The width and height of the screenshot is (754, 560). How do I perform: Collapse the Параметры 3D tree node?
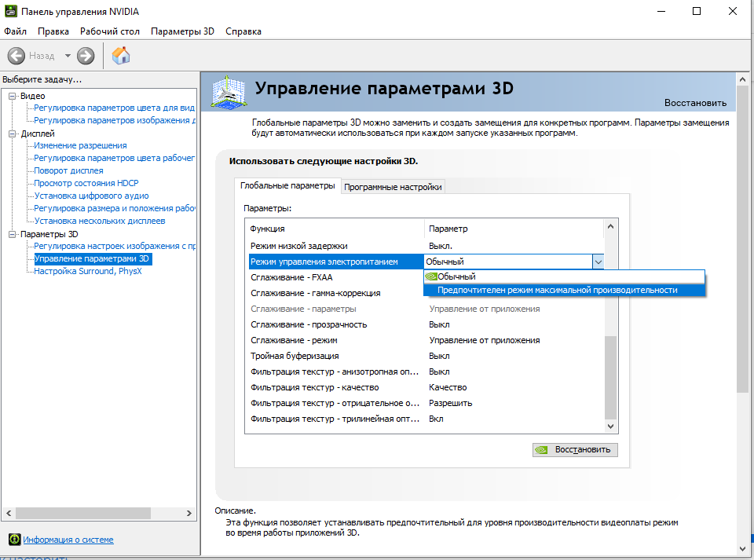point(12,234)
